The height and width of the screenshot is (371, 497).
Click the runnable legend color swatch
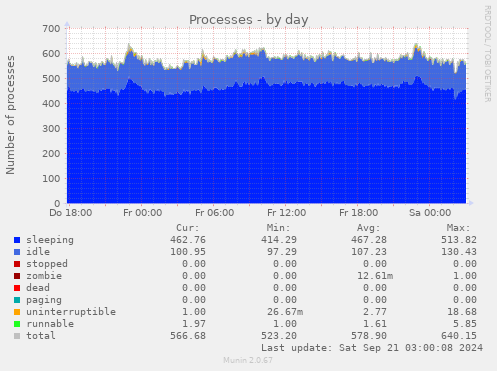[x=17, y=324]
